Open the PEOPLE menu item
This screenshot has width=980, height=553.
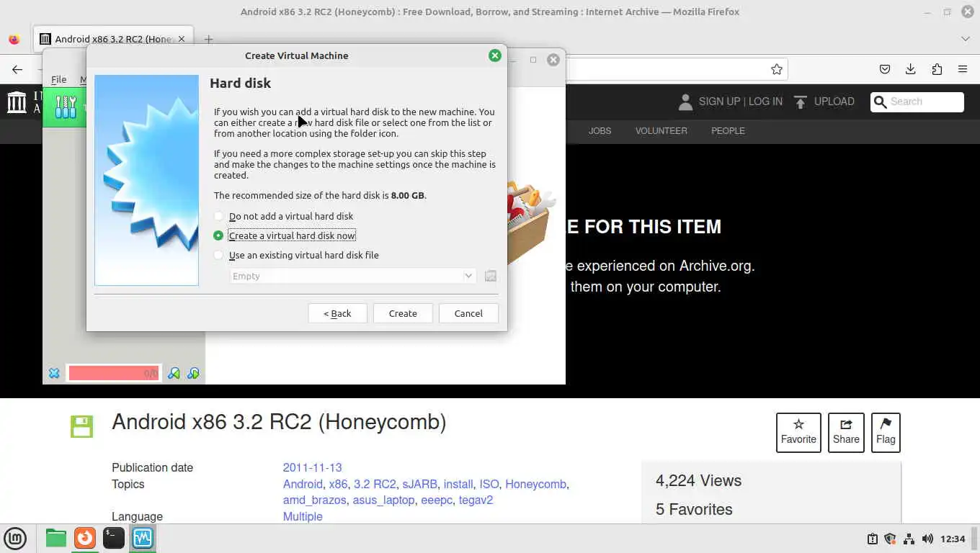click(728, 131)
